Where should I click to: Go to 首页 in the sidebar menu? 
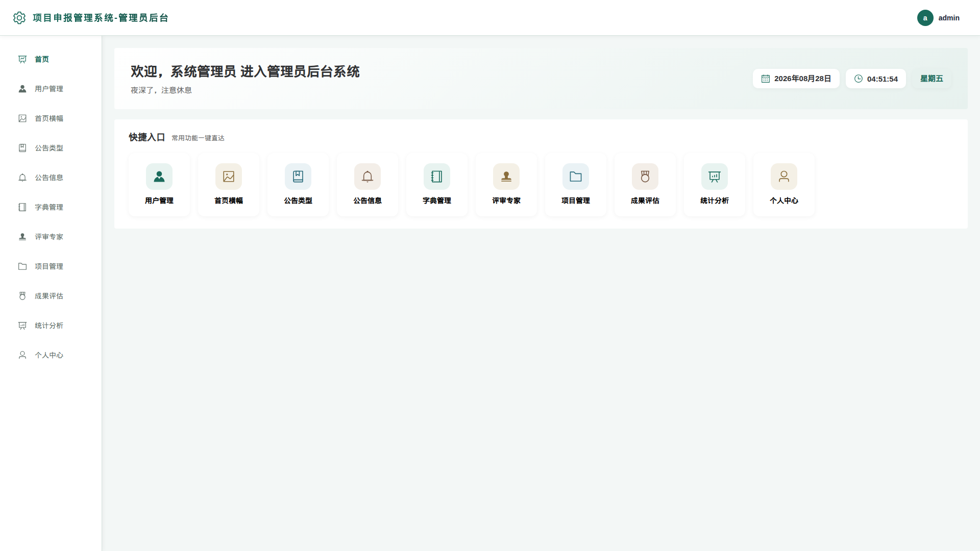tap(42, 59)
